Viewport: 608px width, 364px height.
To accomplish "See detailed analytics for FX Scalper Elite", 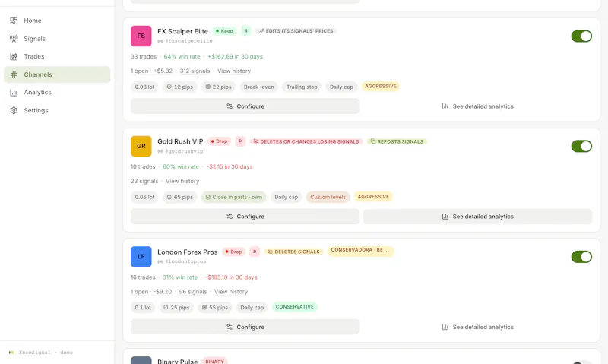I will tap(478, 106).
